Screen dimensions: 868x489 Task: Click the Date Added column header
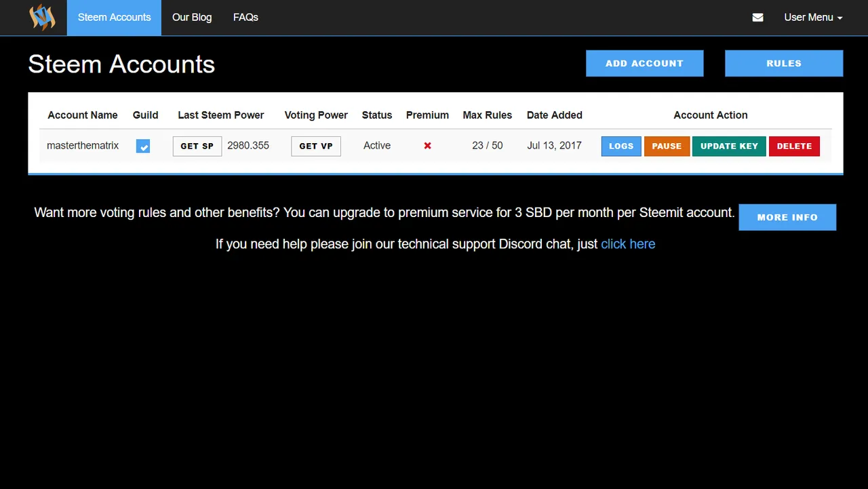555,115
